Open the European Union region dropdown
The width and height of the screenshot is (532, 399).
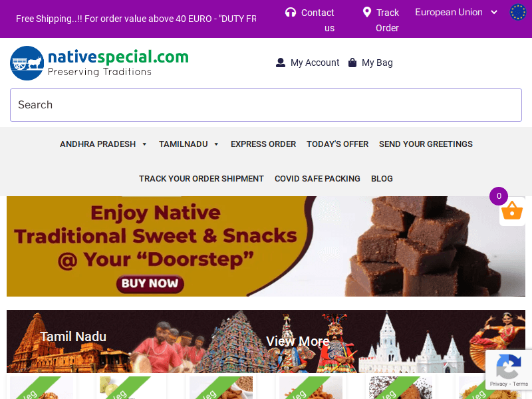tap(456, 12)
